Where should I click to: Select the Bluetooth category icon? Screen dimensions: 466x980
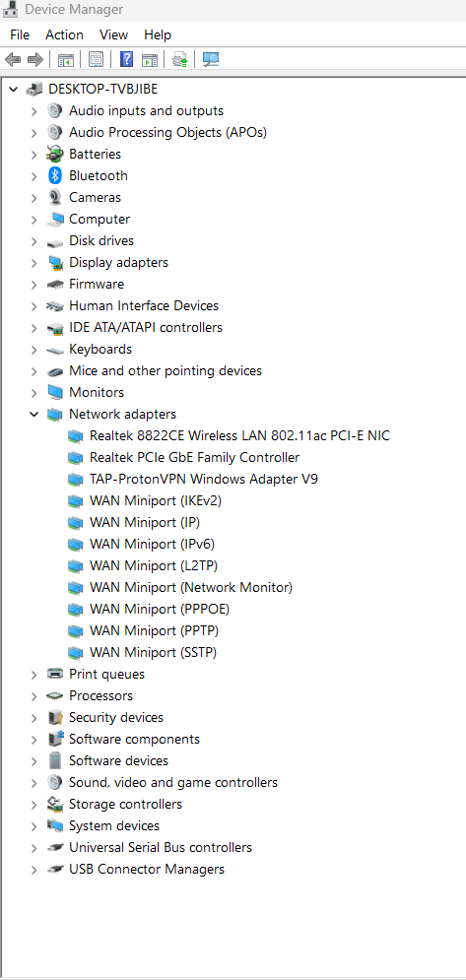[x=56, y=175]
